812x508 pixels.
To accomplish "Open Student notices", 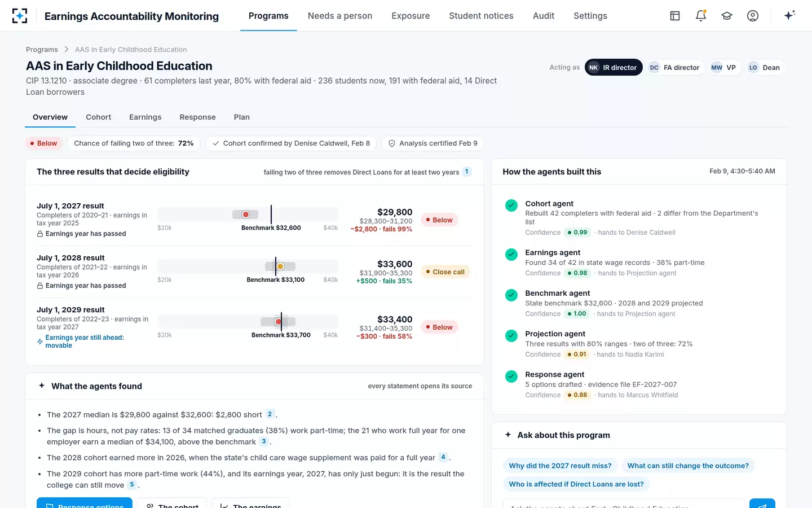I will (x=481, y=16).
